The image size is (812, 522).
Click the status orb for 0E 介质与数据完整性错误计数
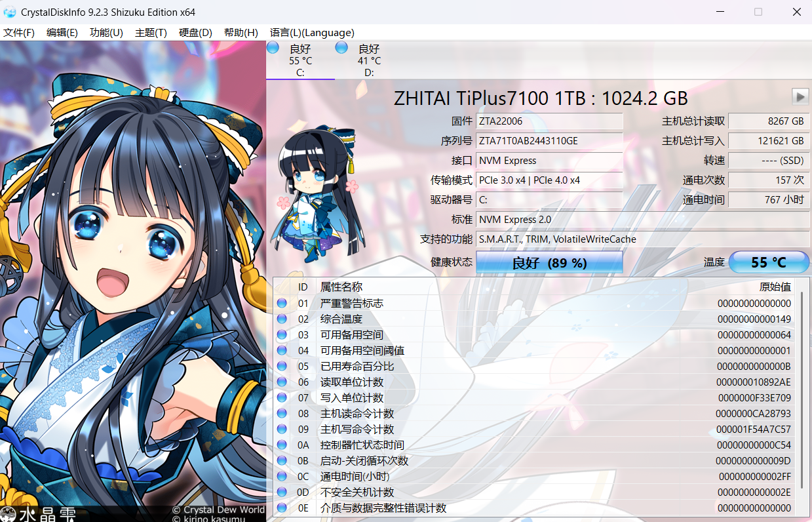pos(282,508)
